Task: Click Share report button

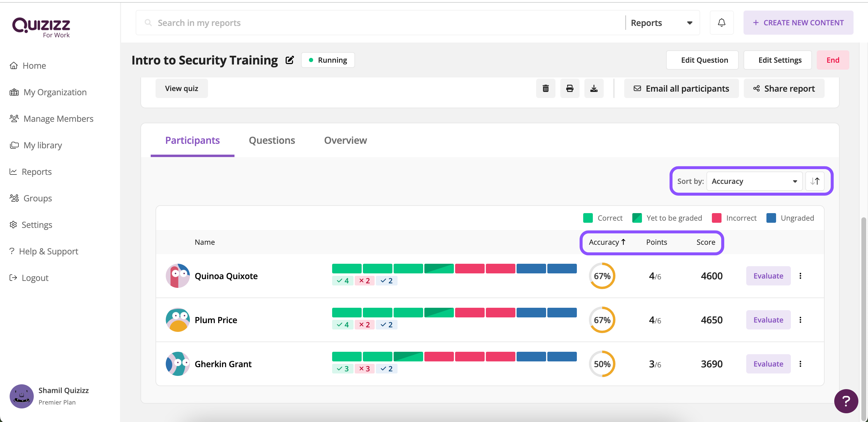Action: click(x=784, y=88)
